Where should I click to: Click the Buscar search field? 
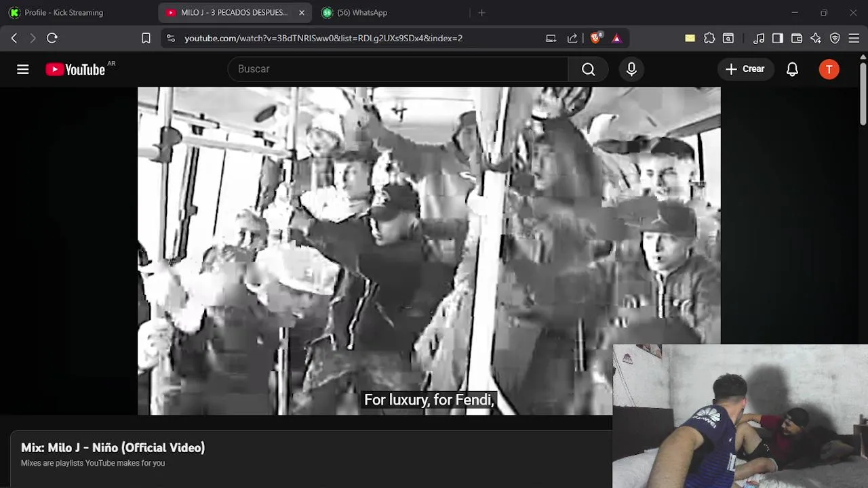coord(398,69)
